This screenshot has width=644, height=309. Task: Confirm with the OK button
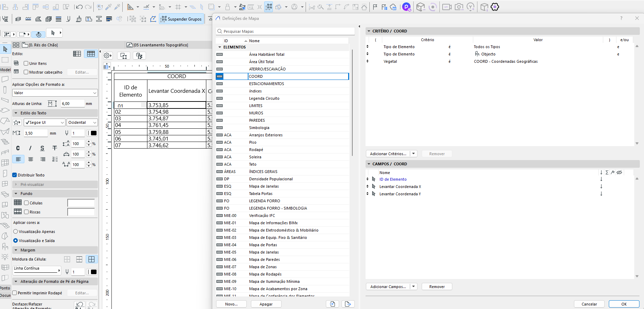click(x=624, y=304)
